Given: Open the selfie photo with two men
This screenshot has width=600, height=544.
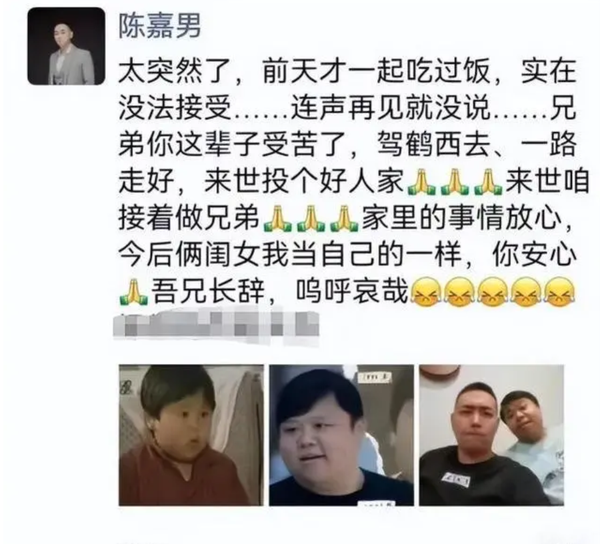Looking at the screenshot, I should [x=491, y=435].
